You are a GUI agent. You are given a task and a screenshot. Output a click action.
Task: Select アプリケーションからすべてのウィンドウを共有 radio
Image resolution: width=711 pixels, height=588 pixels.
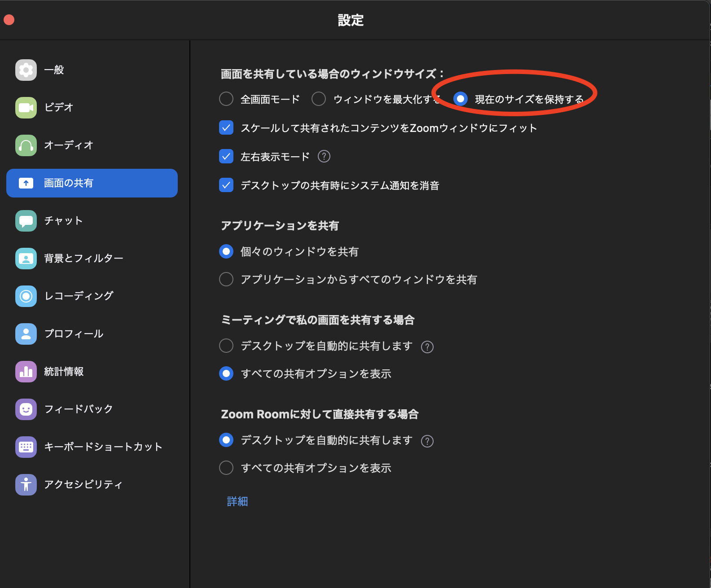tap(226, 279)
